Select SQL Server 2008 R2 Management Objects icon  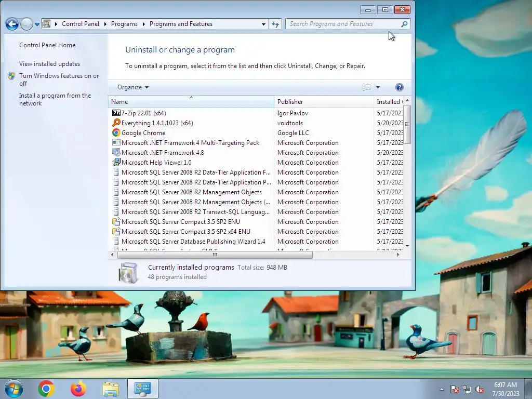(x=116, y=192)
